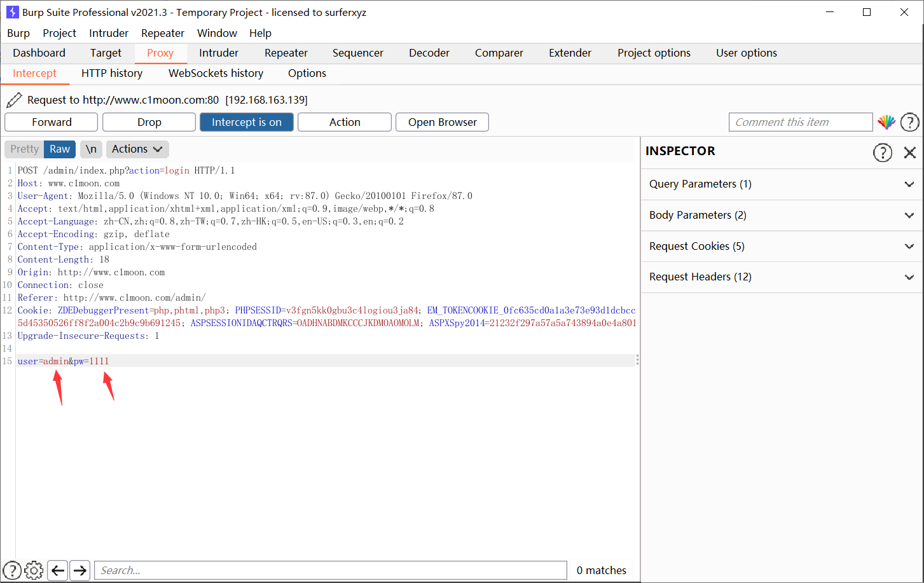Click the user=admin&pw=1111 body line
Screen dimensions: 924x583
coord(64,361)
